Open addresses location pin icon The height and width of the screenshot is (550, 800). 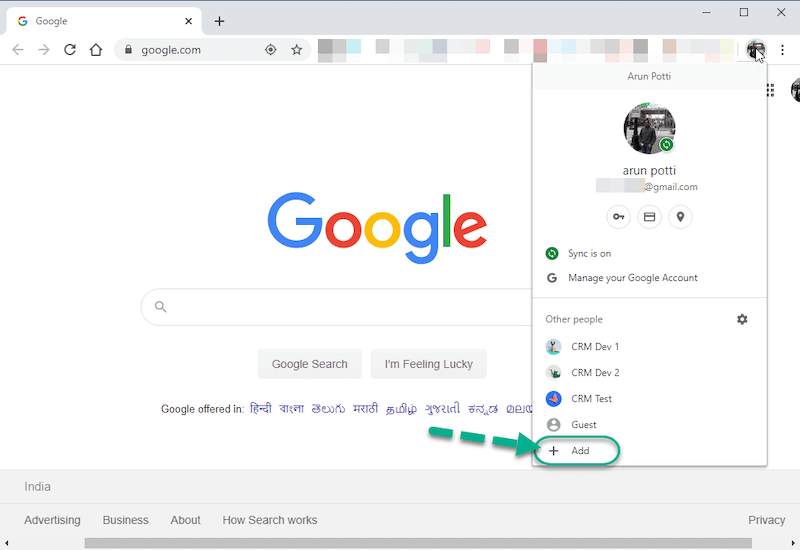tap(680, 217)
